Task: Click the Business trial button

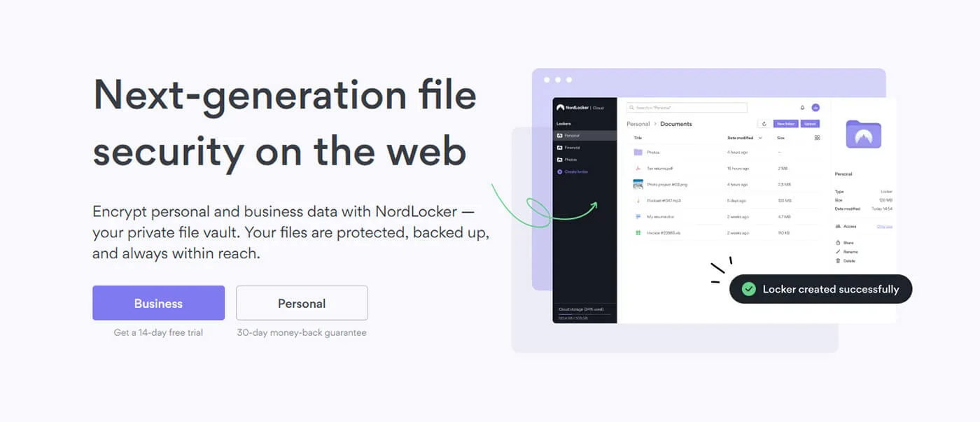Action: point(158,303)
